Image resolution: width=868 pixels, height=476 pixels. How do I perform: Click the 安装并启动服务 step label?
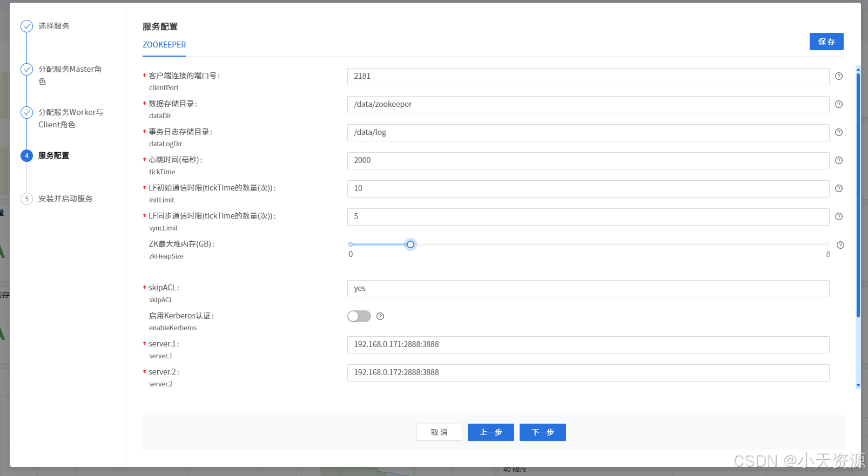click(x=65, y=199)
